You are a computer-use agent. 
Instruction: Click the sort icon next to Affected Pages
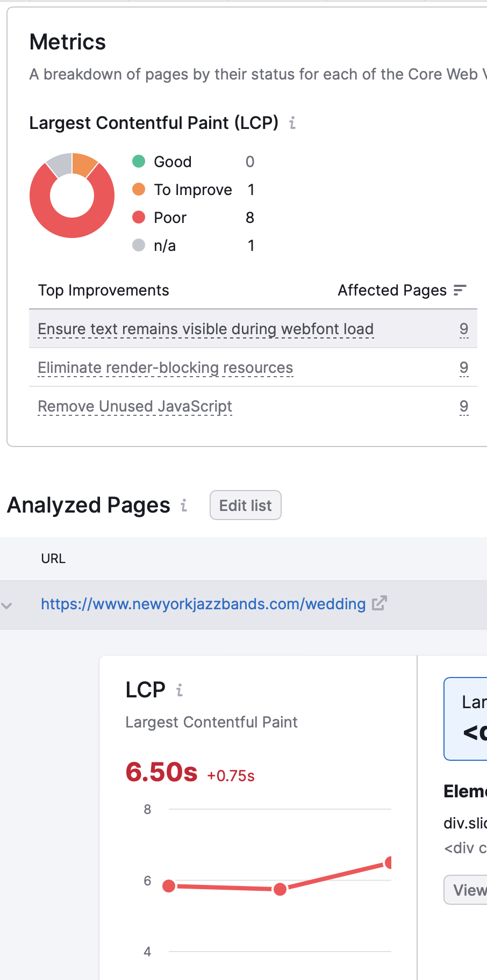click(460, 290)
